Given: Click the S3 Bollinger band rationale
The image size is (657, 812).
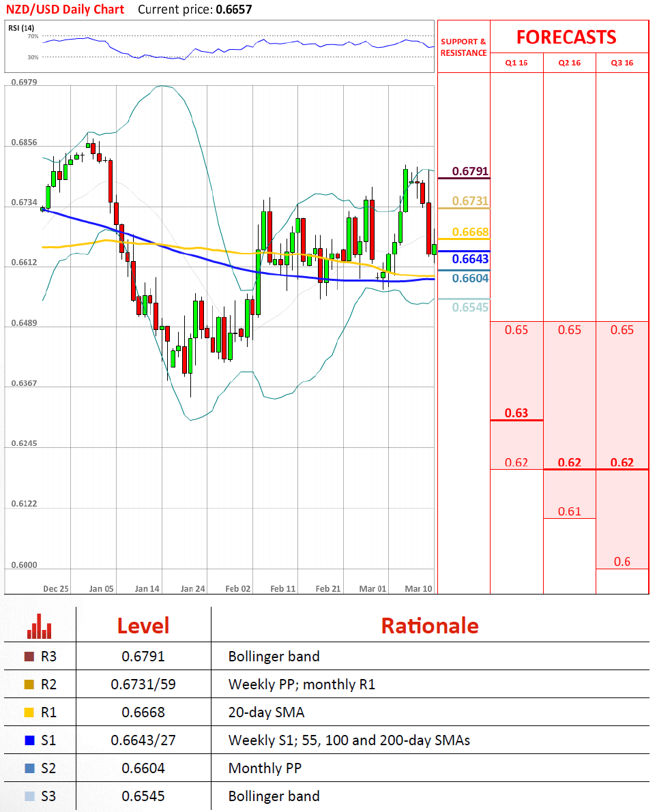Looking at the screenshot, I should tap(274, 796).
